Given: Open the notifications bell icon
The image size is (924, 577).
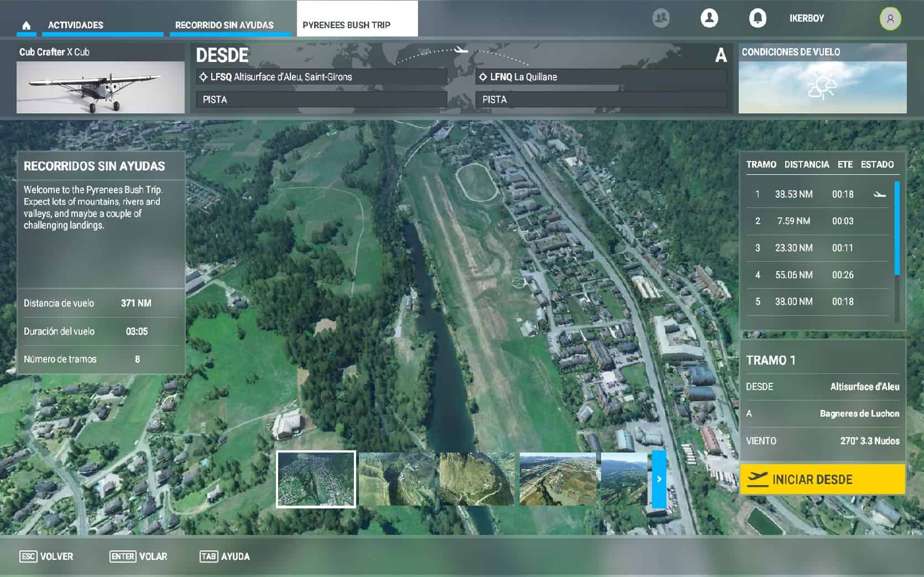Looking at the screenshot, I should (x=757, y=18).
